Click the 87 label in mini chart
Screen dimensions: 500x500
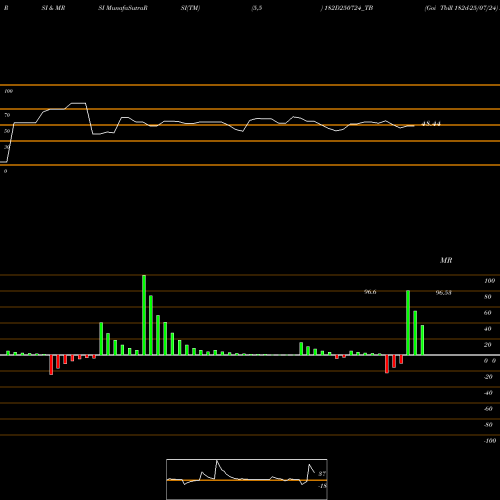322,474
